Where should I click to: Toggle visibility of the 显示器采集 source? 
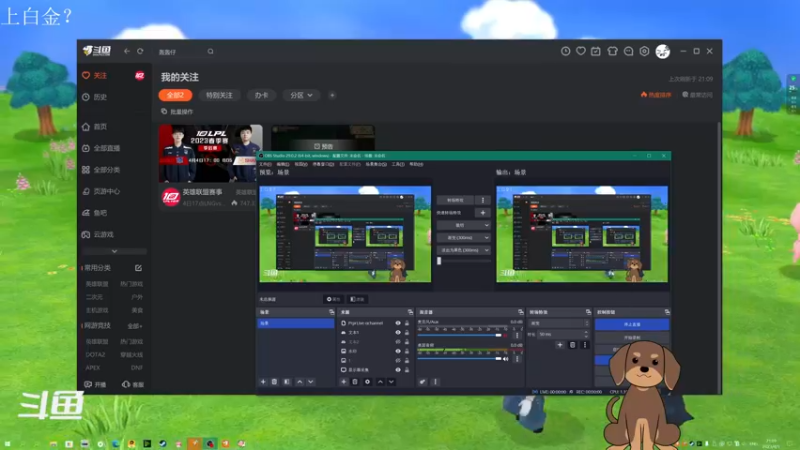pos(398,370)
